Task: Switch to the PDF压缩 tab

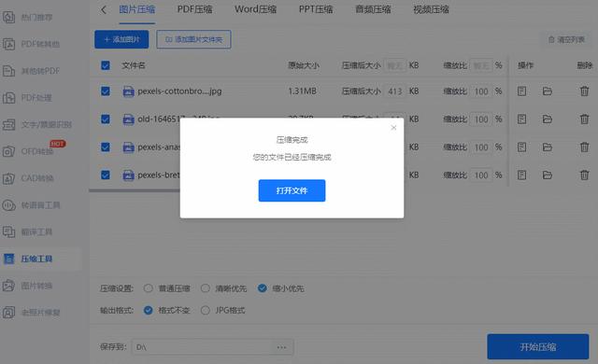Action: click(194, 9)
